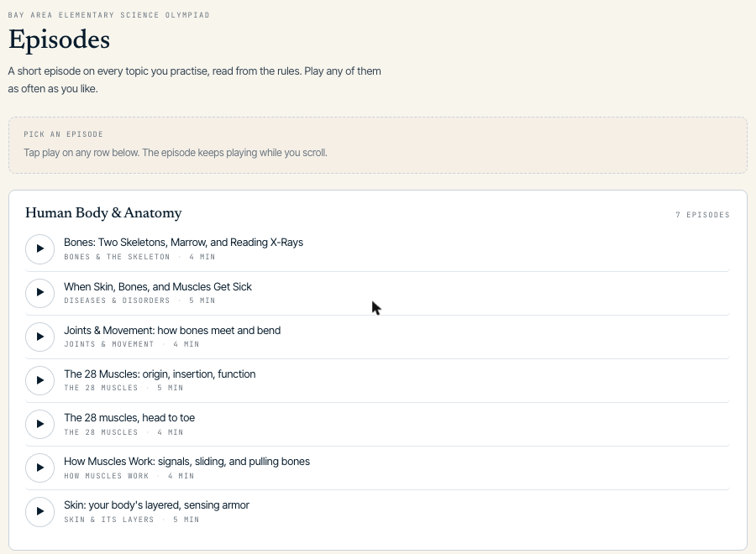Play The 28 Muscles: origin, insertion, function
Image resolution: width=756 pixels, height=554 pixels.
[39, 380]
